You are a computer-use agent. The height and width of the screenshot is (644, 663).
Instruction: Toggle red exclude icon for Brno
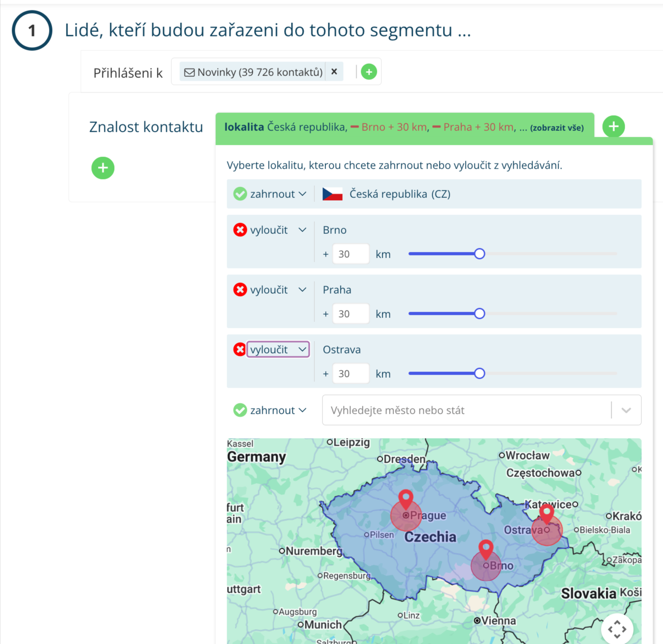click(x=240, y=230)
